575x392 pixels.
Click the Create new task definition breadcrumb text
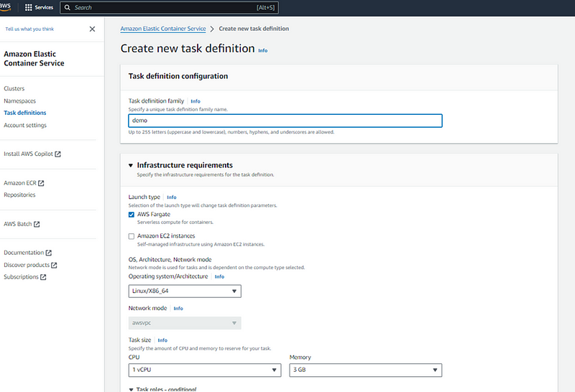tap(254, 29)
